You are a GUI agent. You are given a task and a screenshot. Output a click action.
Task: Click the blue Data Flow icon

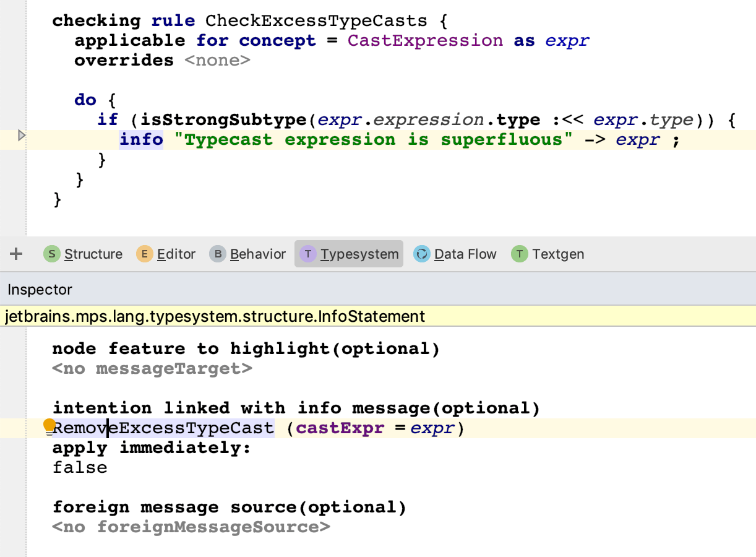coord(422,254)
